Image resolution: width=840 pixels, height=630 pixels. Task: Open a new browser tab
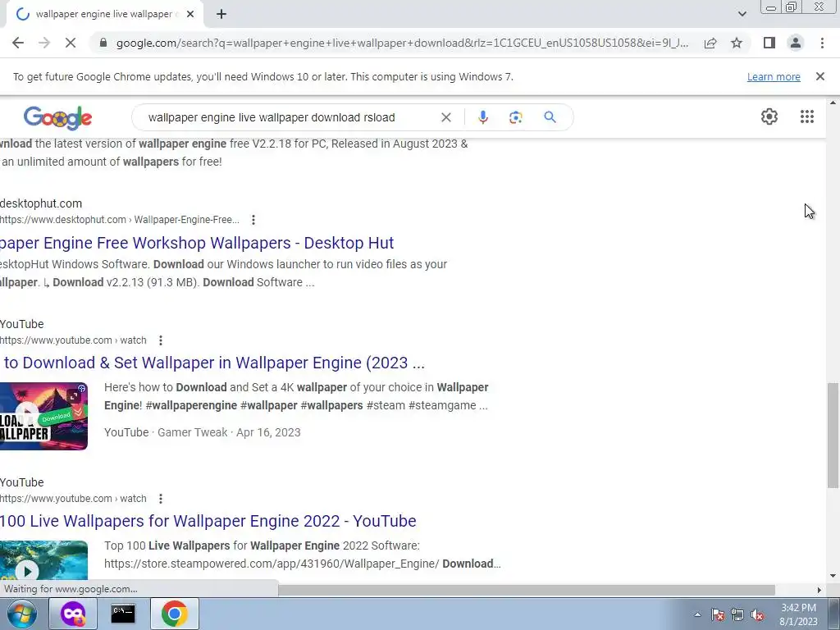click(x=221, y=15)
